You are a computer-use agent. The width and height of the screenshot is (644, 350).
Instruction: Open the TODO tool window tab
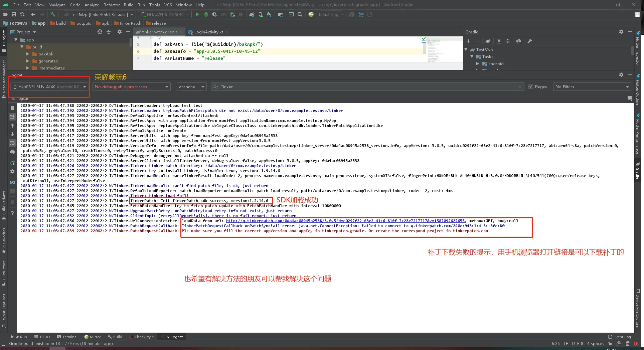tap(42, 337)
